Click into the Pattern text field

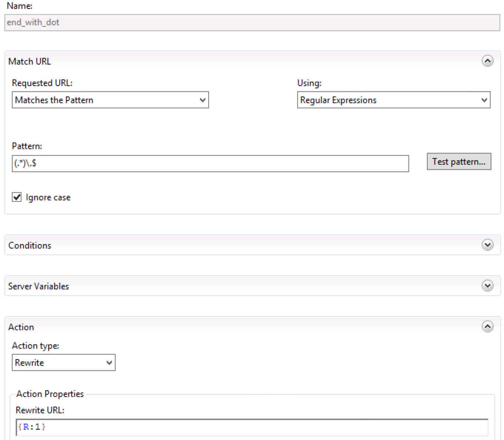(210, 164)
